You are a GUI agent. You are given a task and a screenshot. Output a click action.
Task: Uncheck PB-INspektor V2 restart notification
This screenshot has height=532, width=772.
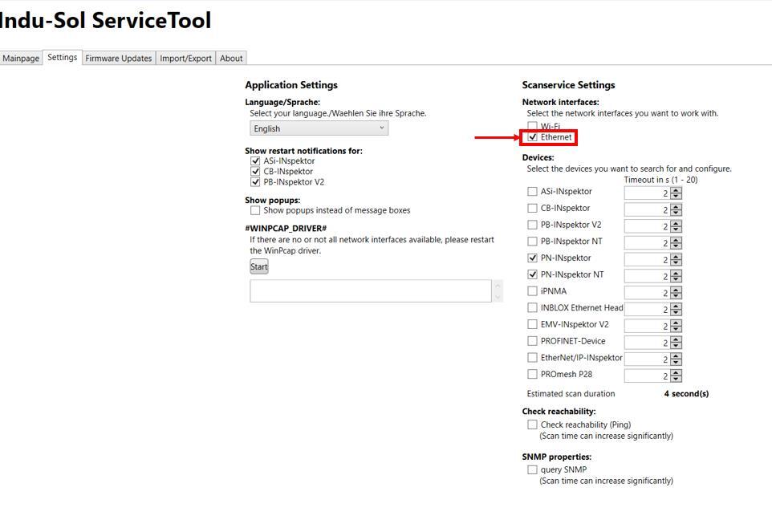pyautogui.click(x=255, y=181)
